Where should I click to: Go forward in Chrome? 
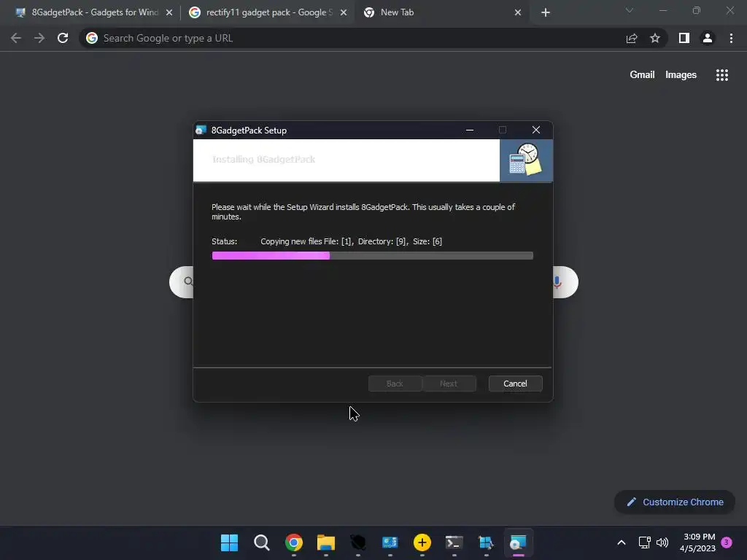[39, 38]
